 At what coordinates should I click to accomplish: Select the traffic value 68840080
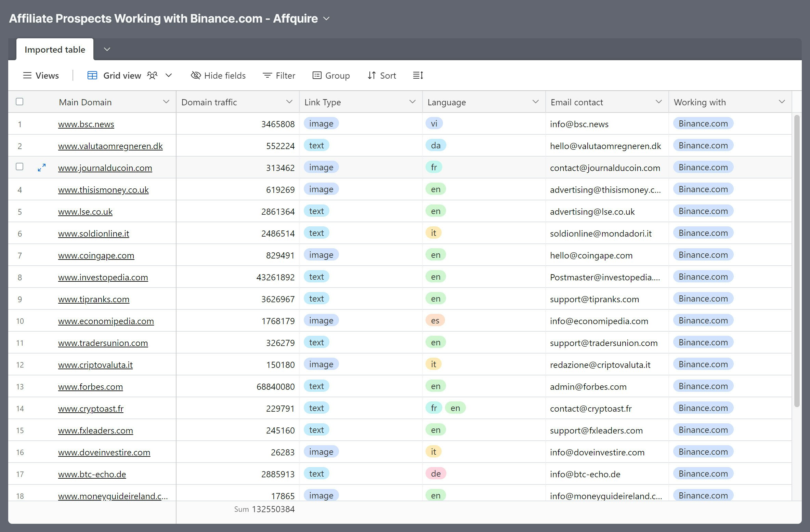click(x=238, y=386)
